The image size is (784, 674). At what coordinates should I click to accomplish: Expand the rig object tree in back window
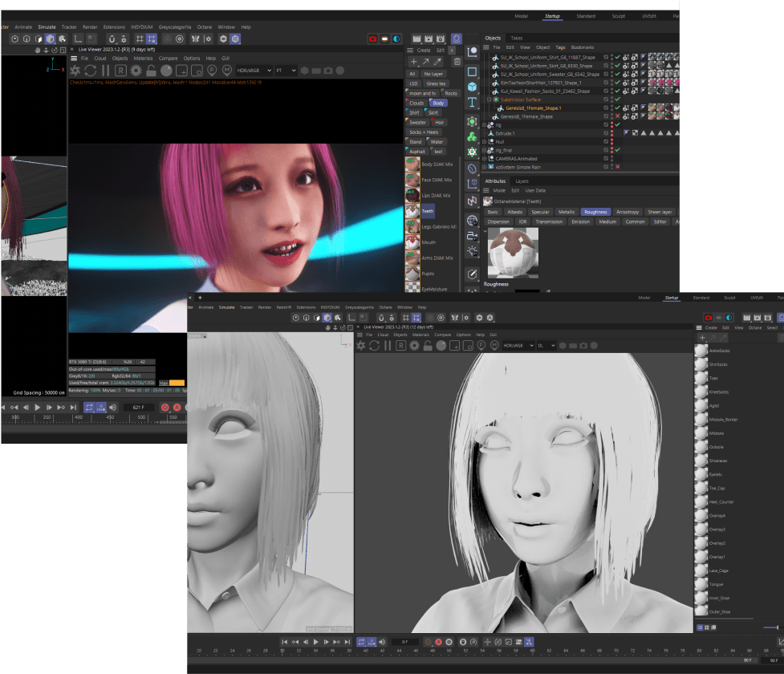coord(485,125)
